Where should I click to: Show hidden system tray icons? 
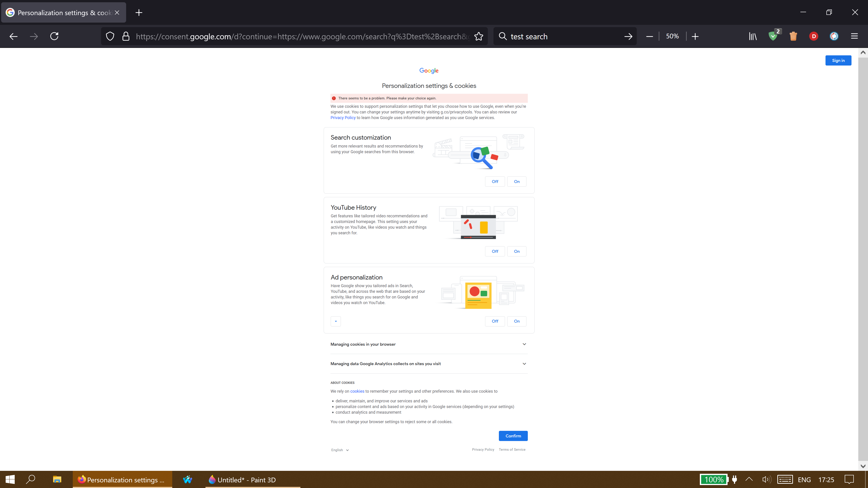(x=749, y=480)
